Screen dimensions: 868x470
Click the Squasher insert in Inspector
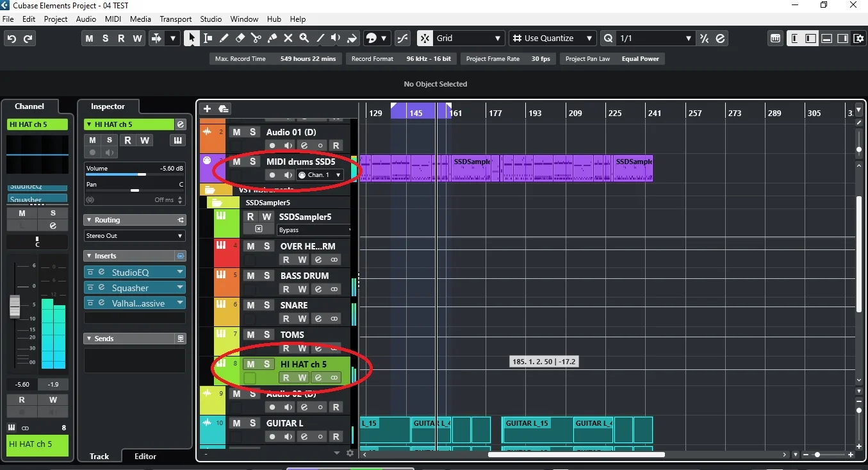coord(130,288)
